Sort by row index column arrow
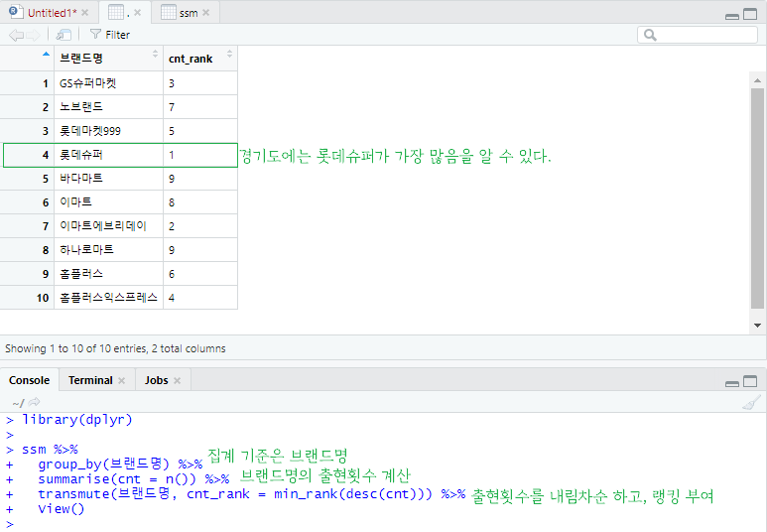The image size is (767, 532). click(x=46, y=54)
